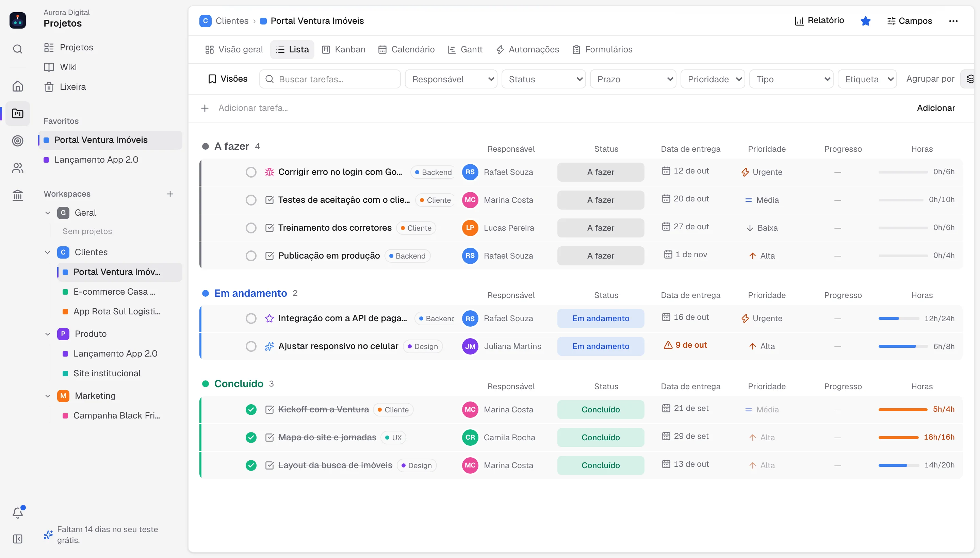
Task: Focus the Buscar tarefas search field
Action: click(330, 79)
